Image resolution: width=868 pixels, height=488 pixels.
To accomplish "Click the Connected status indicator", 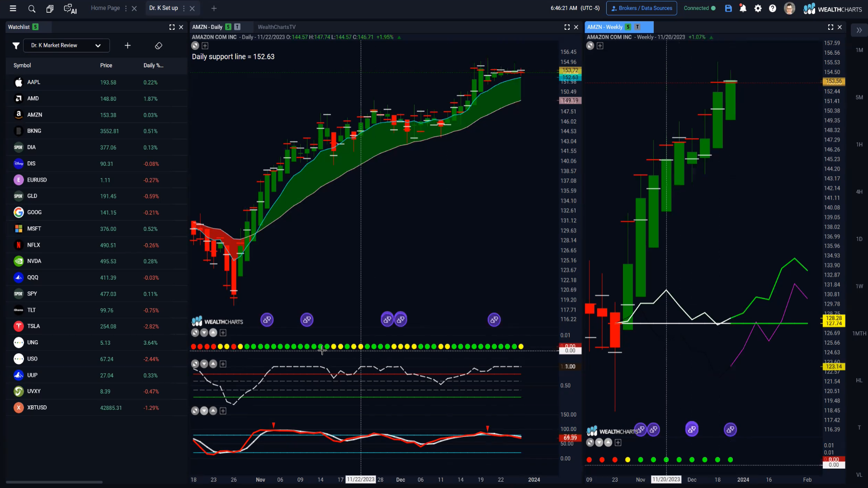I will pyautogui.click(x=699, y=8).
